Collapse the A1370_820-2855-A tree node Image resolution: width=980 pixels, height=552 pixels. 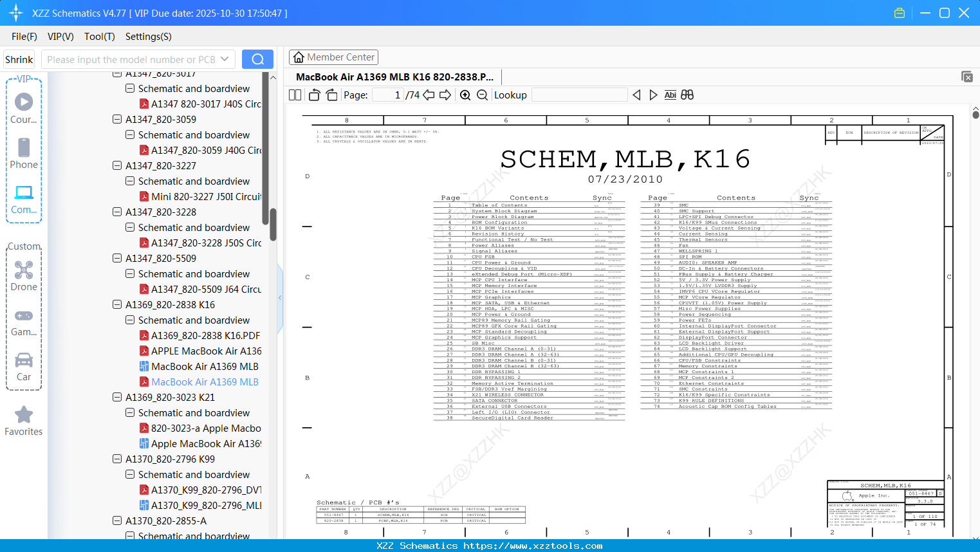click(117, 520)
